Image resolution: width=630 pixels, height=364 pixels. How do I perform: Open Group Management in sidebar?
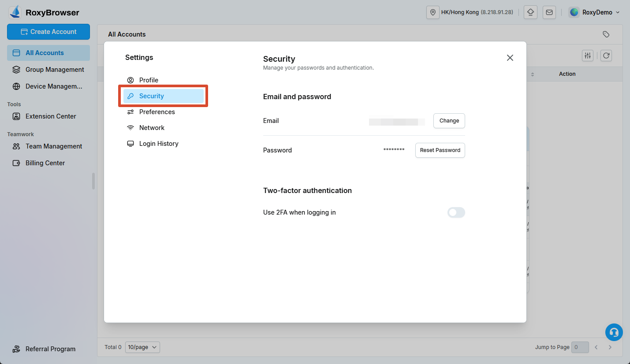48,70
